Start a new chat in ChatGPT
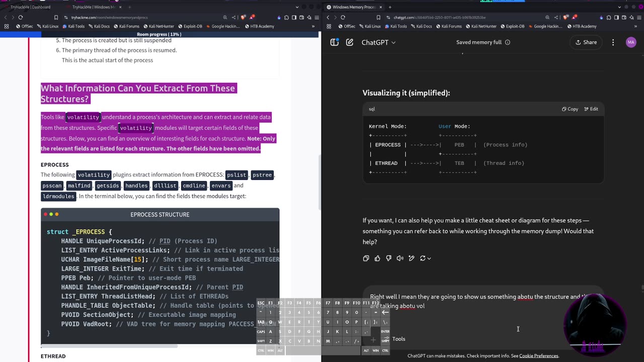The height and width of the screenshot is (362, 644). [350, 42]
